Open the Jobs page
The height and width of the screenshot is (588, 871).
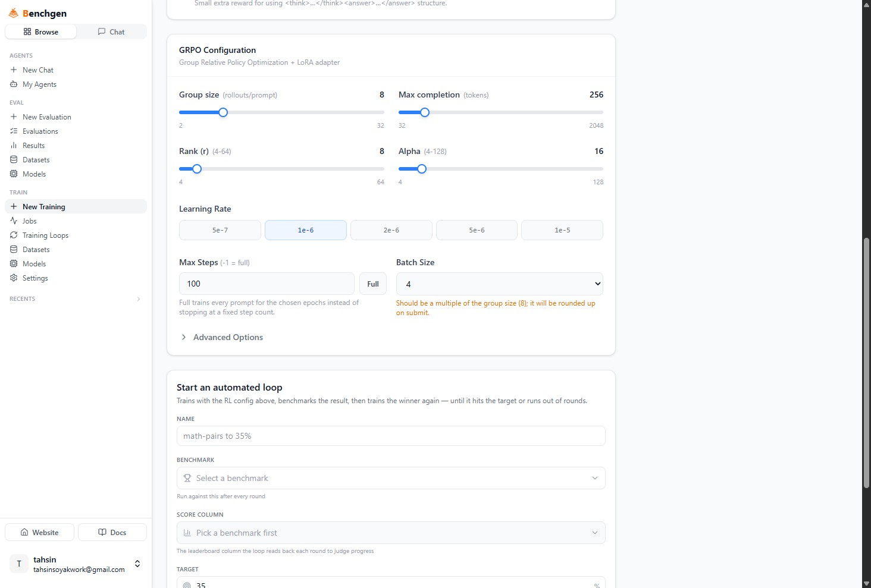tap(76, 221)
